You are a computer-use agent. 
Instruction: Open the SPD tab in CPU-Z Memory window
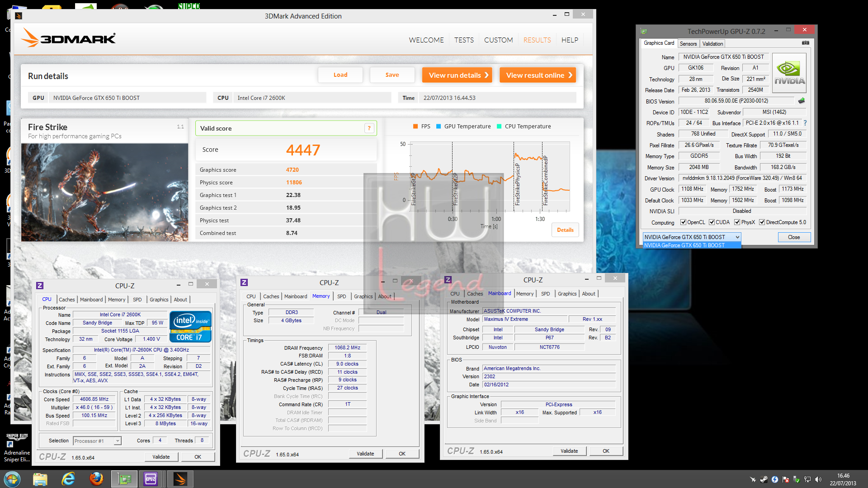point(342,296)
